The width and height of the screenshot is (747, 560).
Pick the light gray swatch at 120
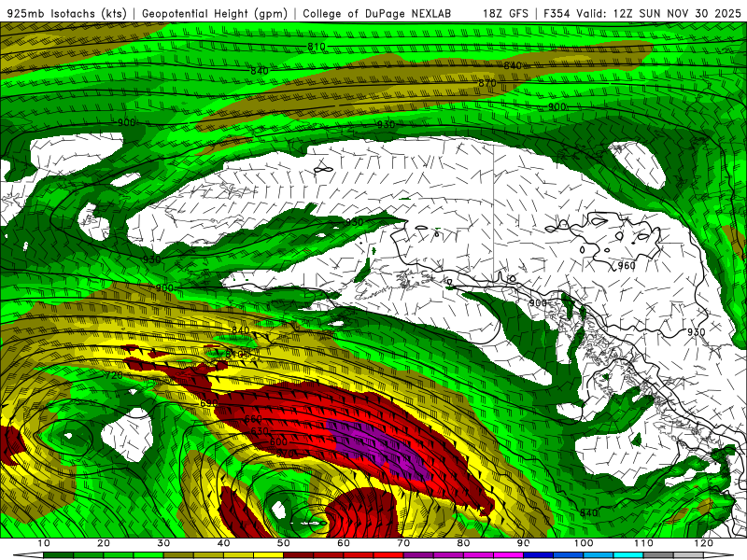pyautogui.click(x=688, y=555)
